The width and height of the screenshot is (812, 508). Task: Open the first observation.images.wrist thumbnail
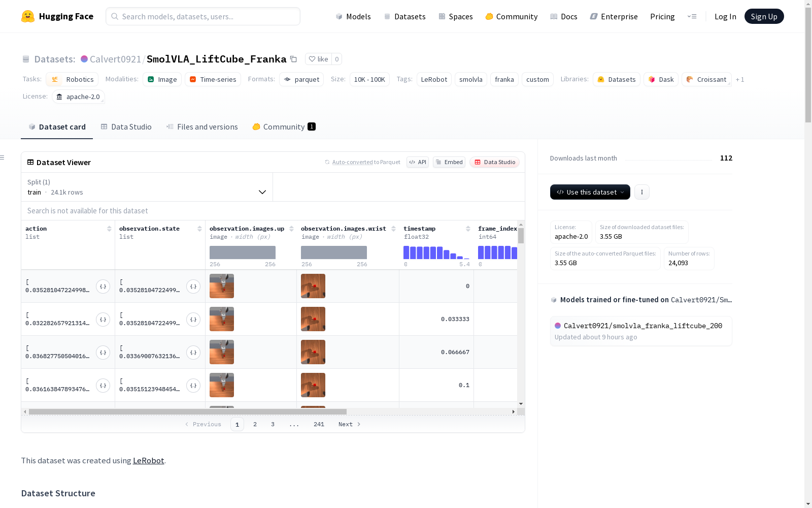coord(313,286)
